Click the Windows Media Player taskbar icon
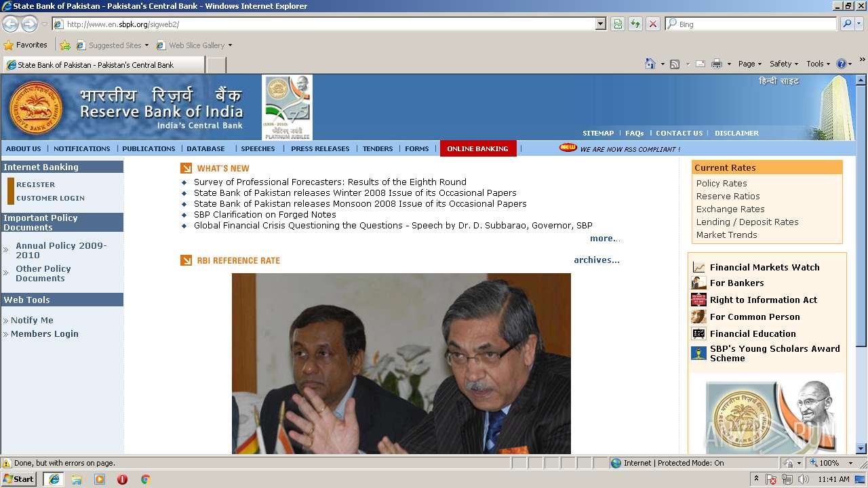Screen dimensions: 868x488 coord(100,479)
